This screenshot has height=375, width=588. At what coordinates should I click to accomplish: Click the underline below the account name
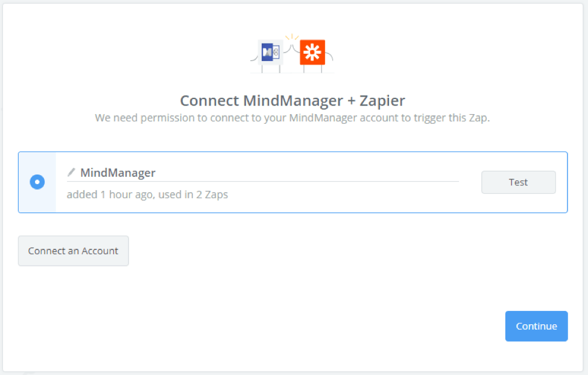262,181
